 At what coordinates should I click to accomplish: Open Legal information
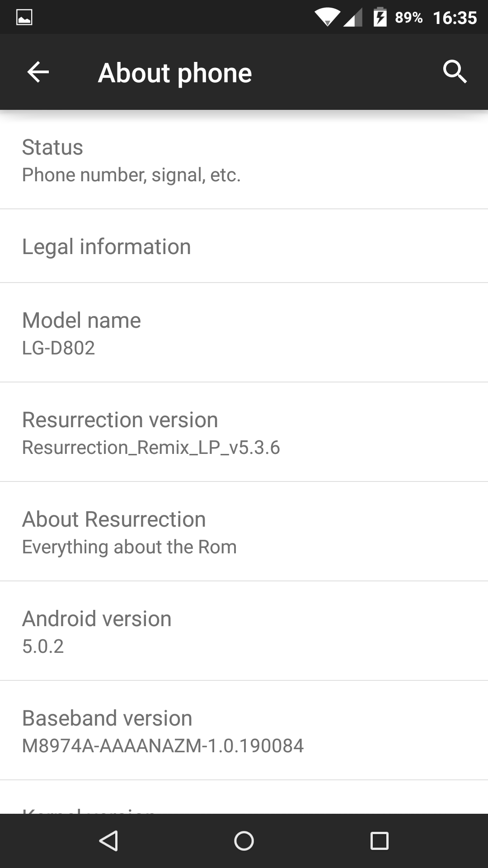pos(244,246)
